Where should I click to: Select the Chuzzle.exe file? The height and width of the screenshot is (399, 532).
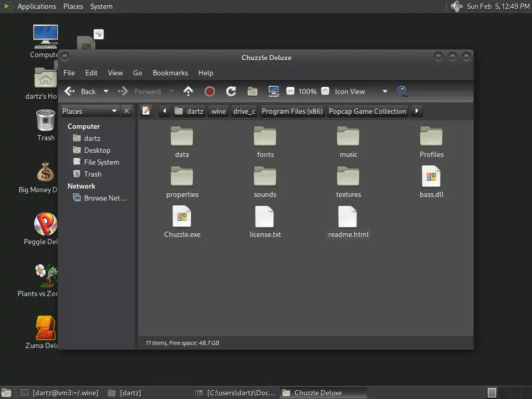[182, 222]
